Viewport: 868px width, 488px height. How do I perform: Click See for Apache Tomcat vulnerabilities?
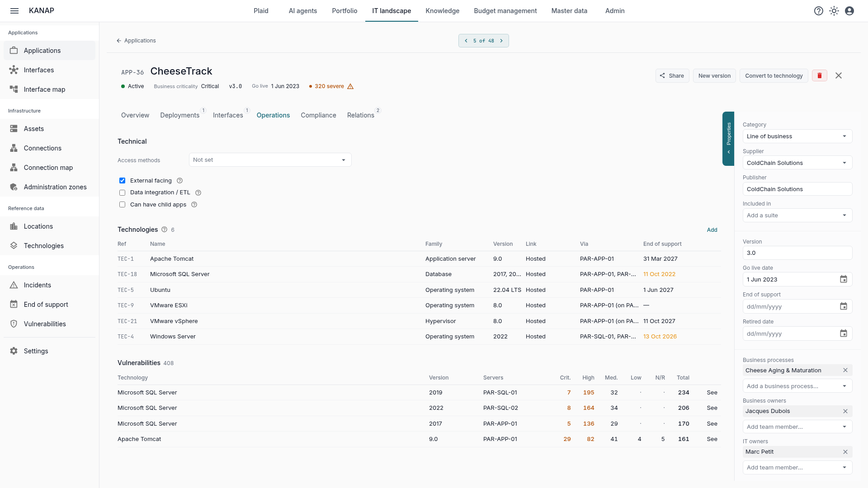pos(712,439)
